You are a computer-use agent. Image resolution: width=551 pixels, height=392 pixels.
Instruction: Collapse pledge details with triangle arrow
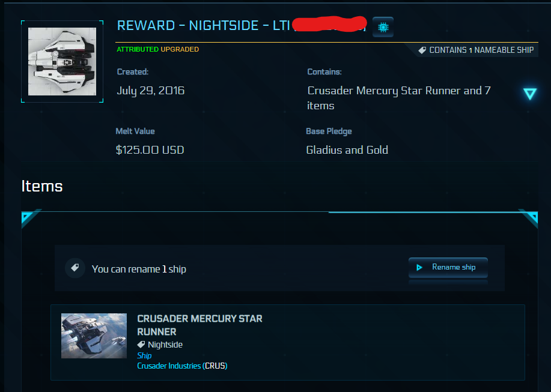pos(529,94)
